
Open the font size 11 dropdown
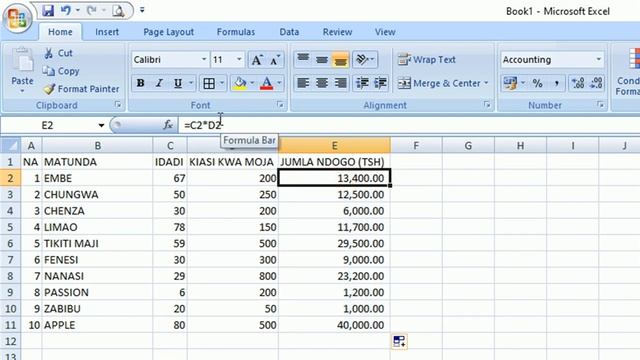point(239,60)
